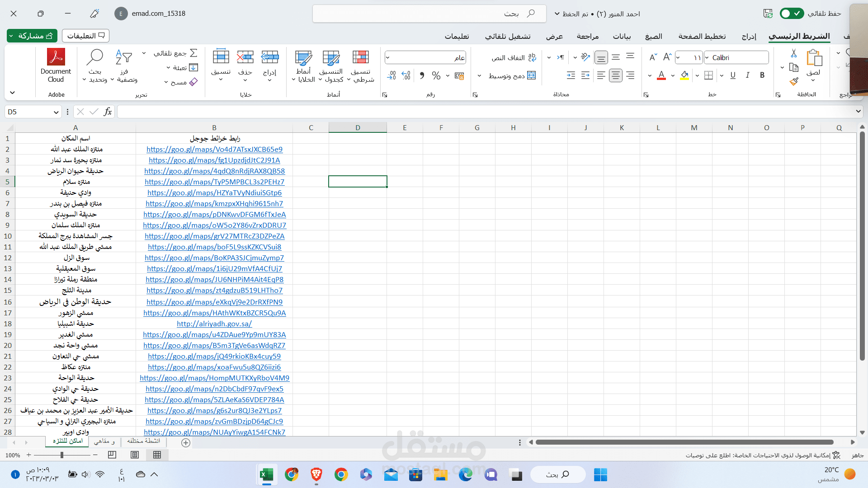868x488 pixels.
Task: Click the Insert Function fx icon
Action: tap(108, 112)
